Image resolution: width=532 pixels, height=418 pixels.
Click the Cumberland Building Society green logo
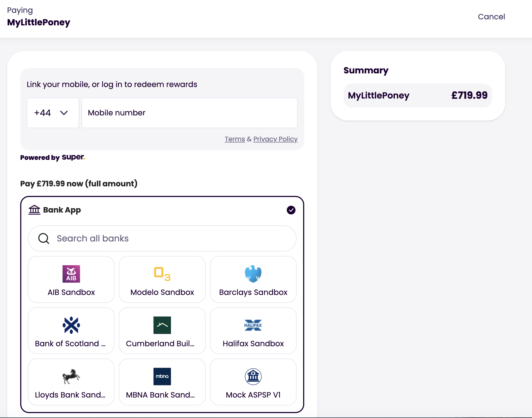(162, 325)
